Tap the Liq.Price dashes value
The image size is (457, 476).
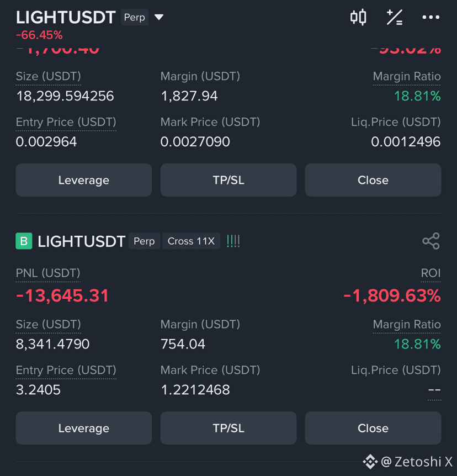tap(434, 390)
